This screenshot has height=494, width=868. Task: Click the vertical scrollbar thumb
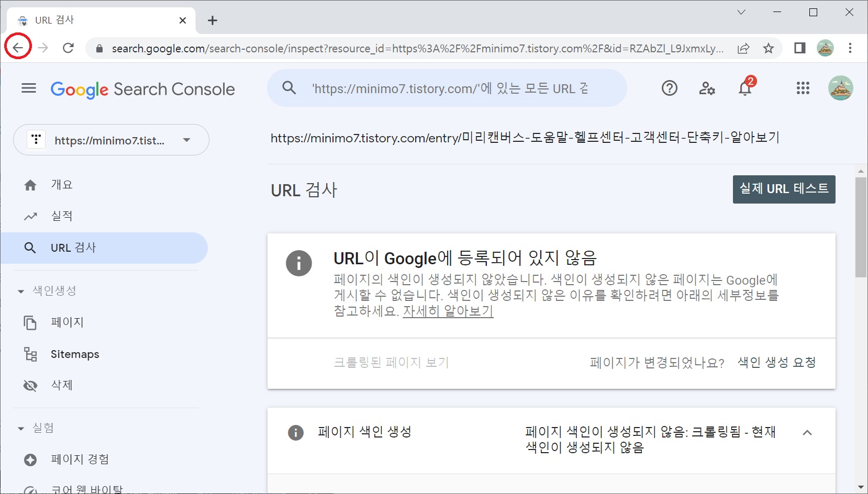tap(861, 227)
